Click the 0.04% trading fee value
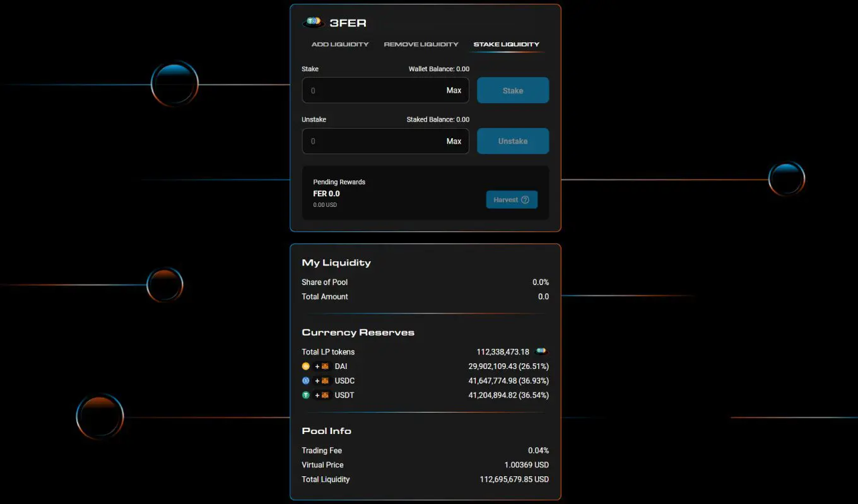The image size is (858, 504). (538, 451)
